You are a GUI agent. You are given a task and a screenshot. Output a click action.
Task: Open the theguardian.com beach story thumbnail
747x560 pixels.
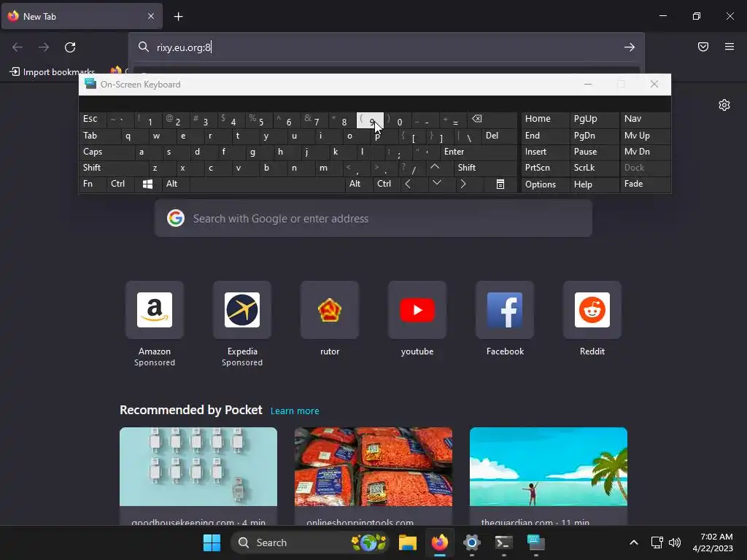click(549, 467)
